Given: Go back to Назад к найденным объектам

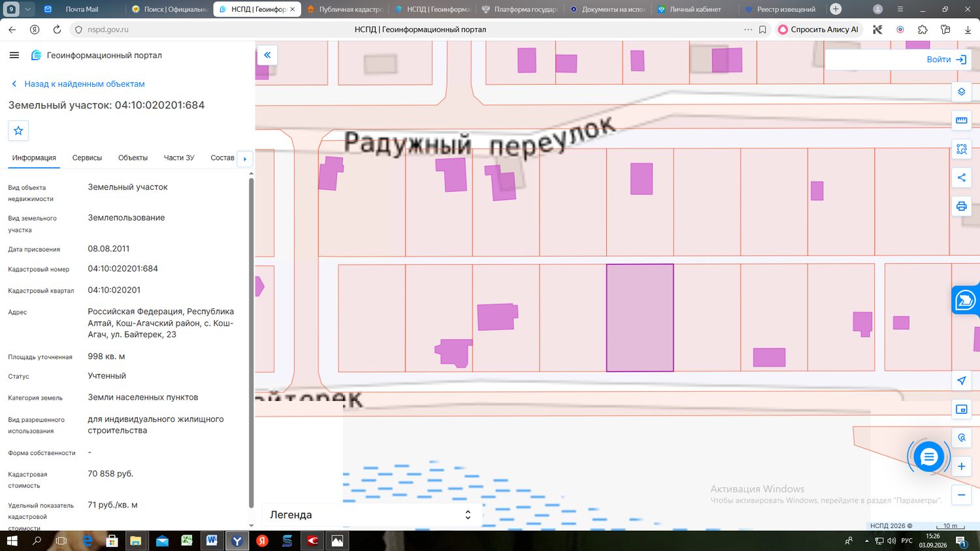Looking at the screenshot, I should pyautogui.click(x=78, y=84).
